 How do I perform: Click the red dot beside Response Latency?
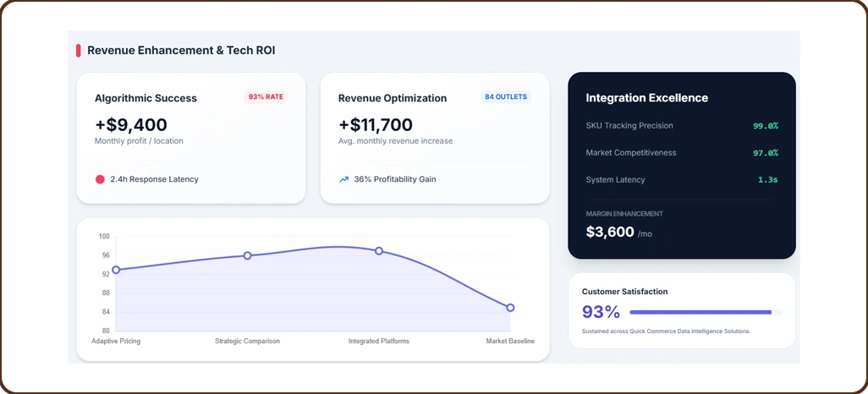(x=100, y=179)
